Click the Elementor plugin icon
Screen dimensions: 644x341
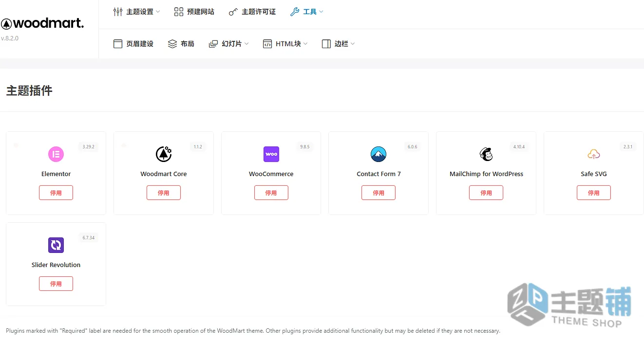(x=56, y=154)
